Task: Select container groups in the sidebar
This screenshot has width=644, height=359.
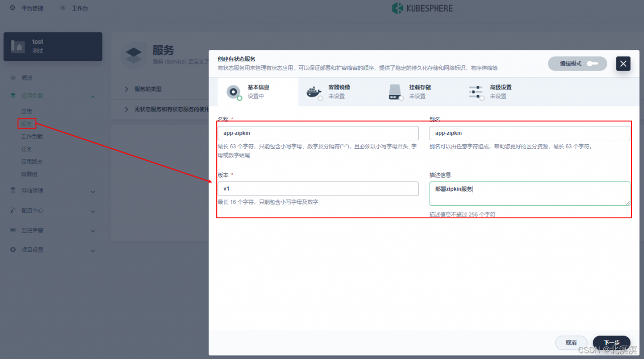Action: point(29,174)
